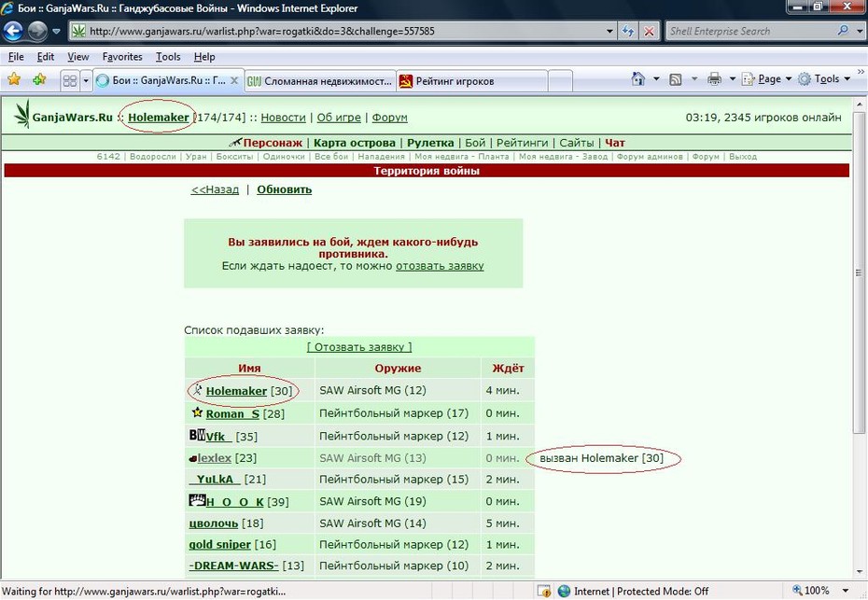868x600 pixels.
Task: Click the small icon beside lexlex
Action: (192, 458)
